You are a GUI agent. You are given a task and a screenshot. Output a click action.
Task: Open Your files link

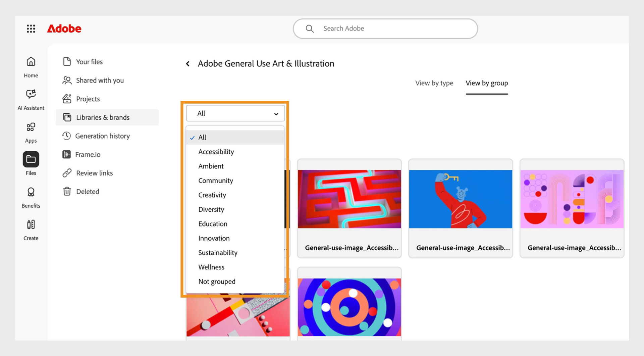(x=89, y=62)
